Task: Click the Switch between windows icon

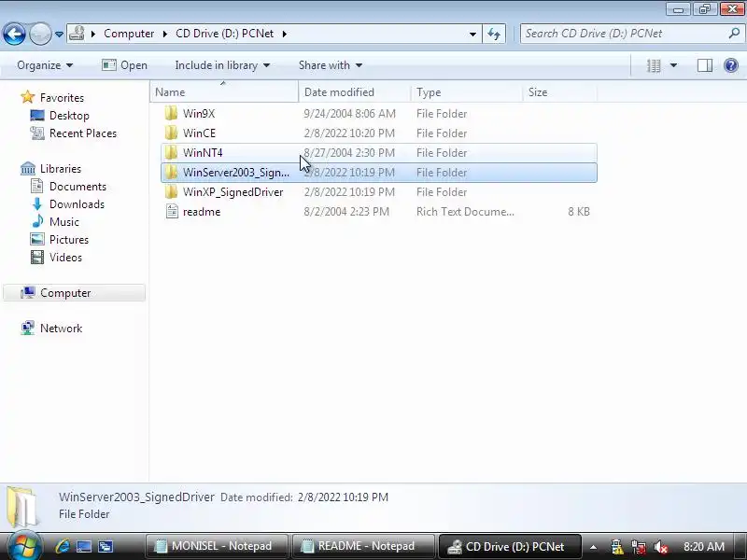Action: pyautogui.click(x=106, y=546)
